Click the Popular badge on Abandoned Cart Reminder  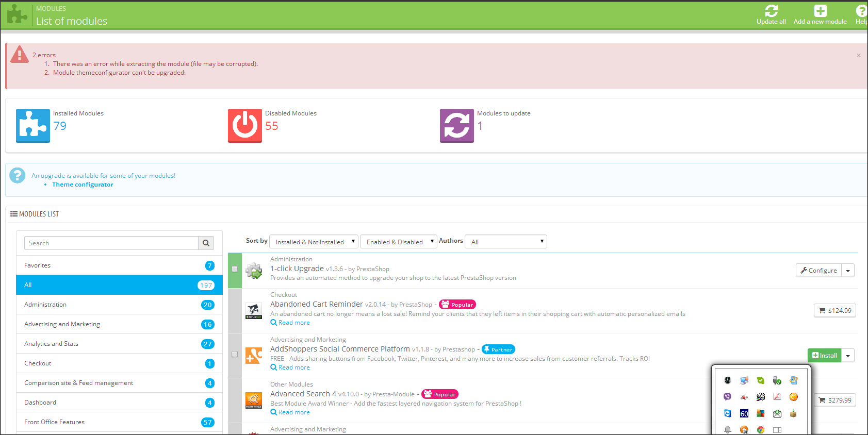point(457,305)
